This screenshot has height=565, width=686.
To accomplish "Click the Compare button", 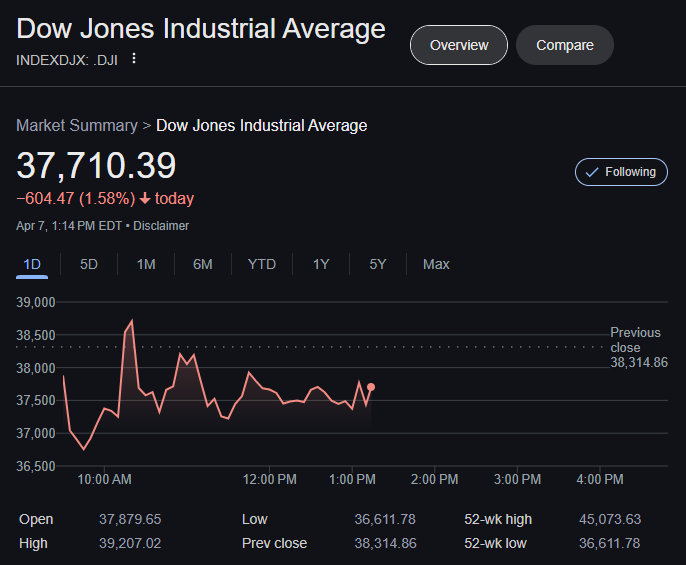I will 565,45.
